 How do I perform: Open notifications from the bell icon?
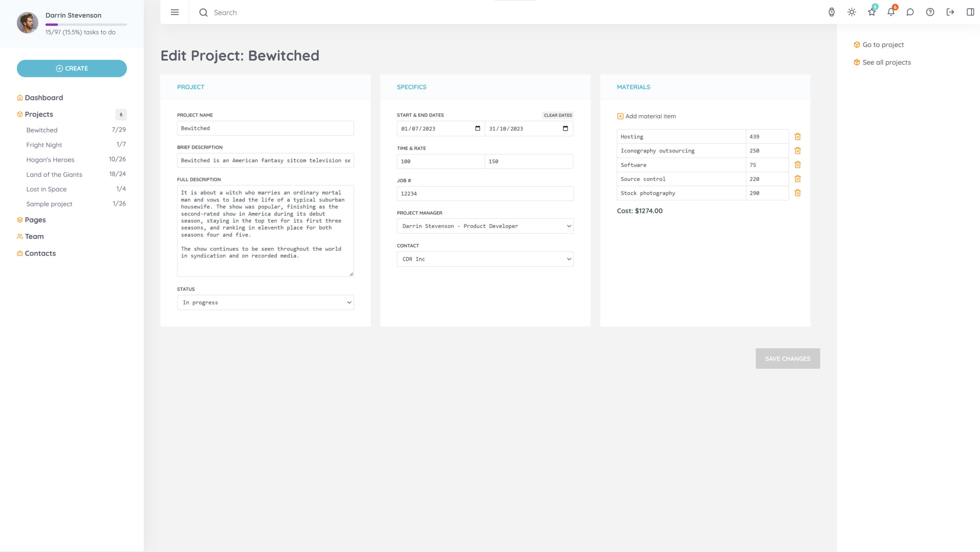click(891, 12)
